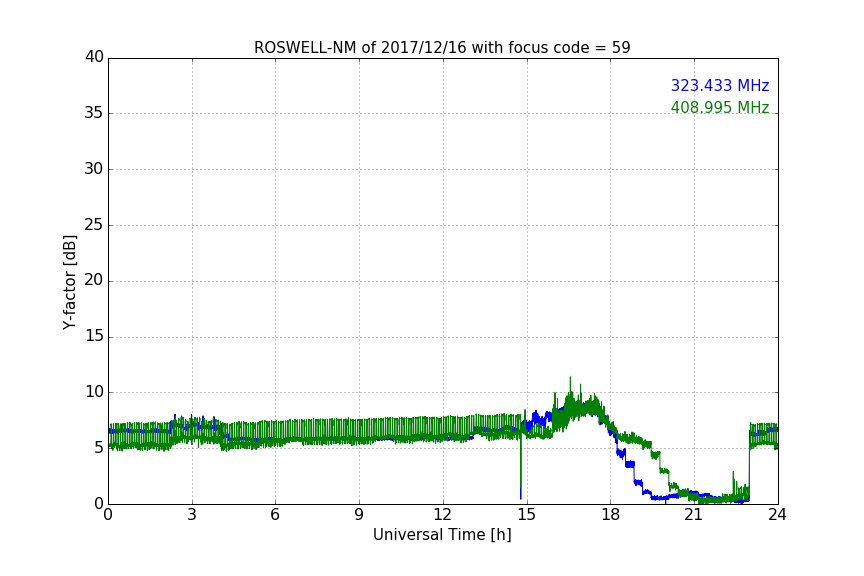This screenshot has height=576, width=864.
Task: Click the x-axis tick label 6
Action: (276, 515)
